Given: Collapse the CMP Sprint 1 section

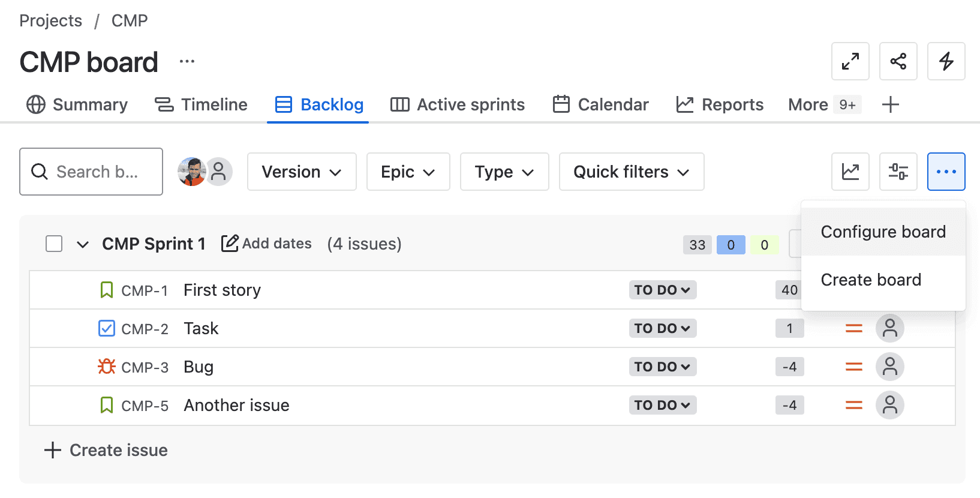Looking at the screenshot, I should 83,244.
